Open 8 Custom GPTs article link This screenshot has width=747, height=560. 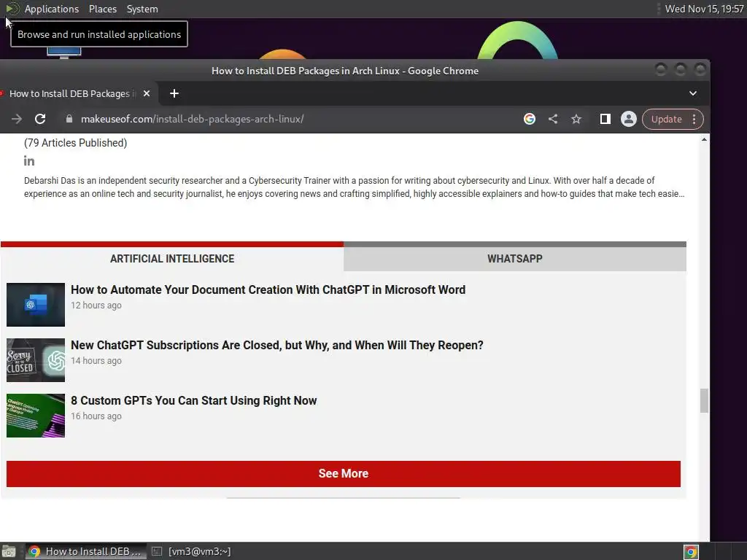(194, 400)
